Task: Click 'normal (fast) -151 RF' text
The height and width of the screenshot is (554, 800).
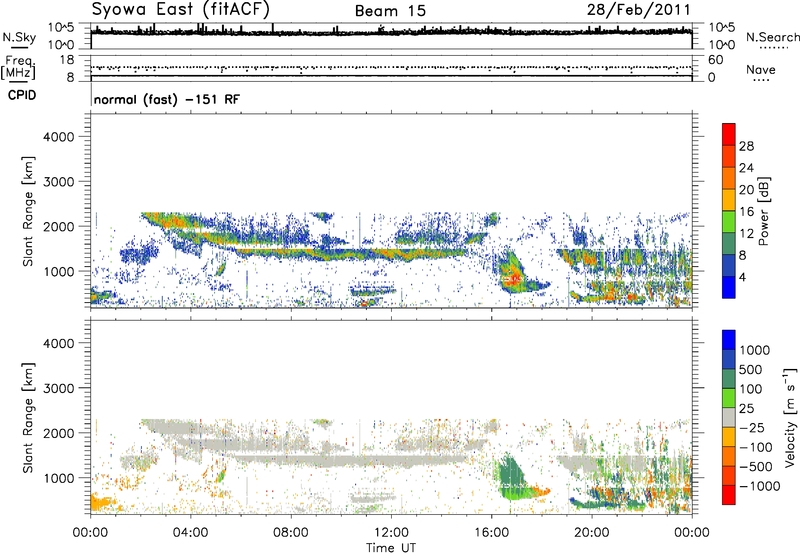Action: coord(167,99)
